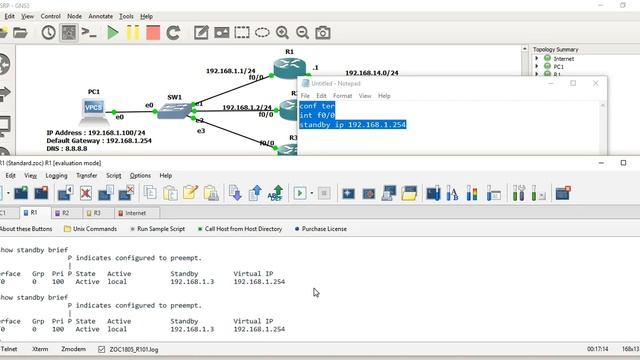Take a screenshot with the camera icon
Screen dimensions: 640x360
point(322,32)
